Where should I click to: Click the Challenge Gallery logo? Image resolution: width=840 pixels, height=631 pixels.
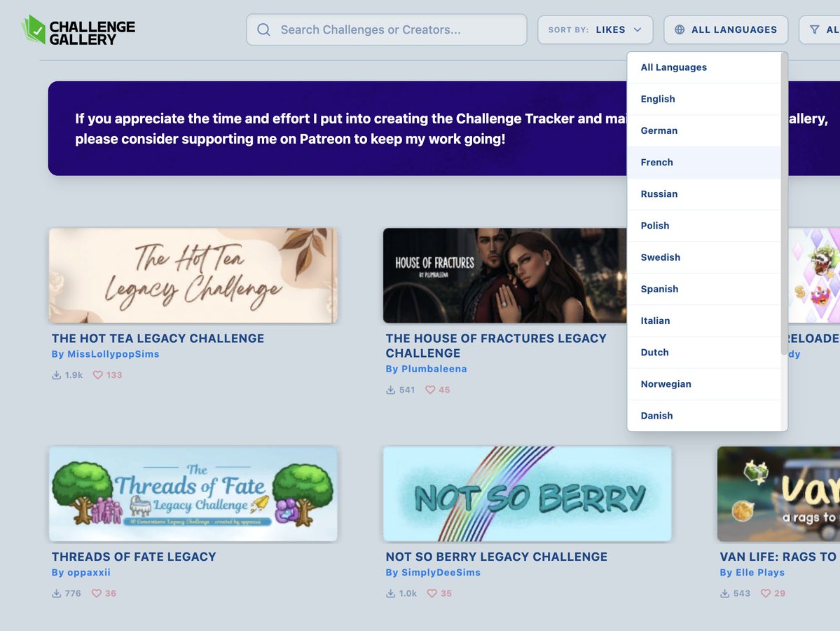point(78,29)
